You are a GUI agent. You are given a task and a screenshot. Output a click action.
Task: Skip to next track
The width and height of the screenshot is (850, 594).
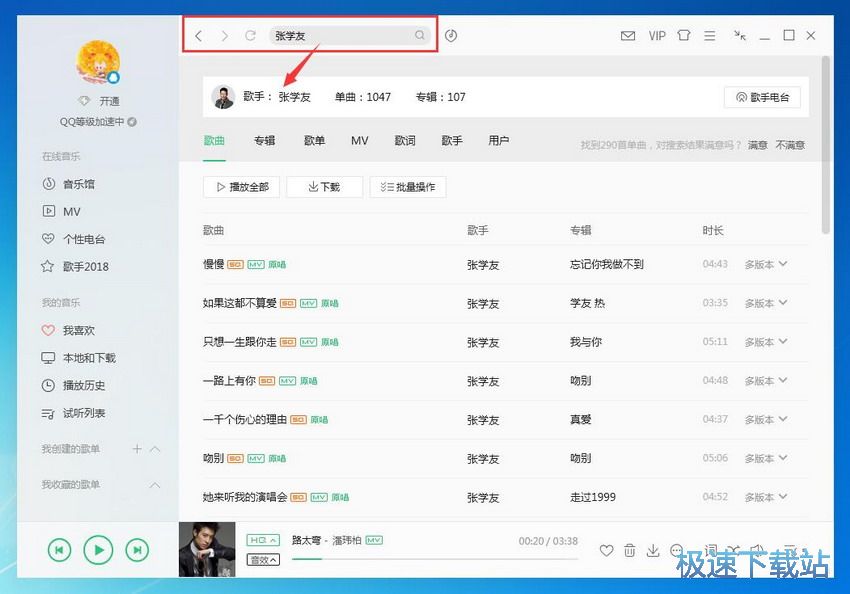pos(137,550)
